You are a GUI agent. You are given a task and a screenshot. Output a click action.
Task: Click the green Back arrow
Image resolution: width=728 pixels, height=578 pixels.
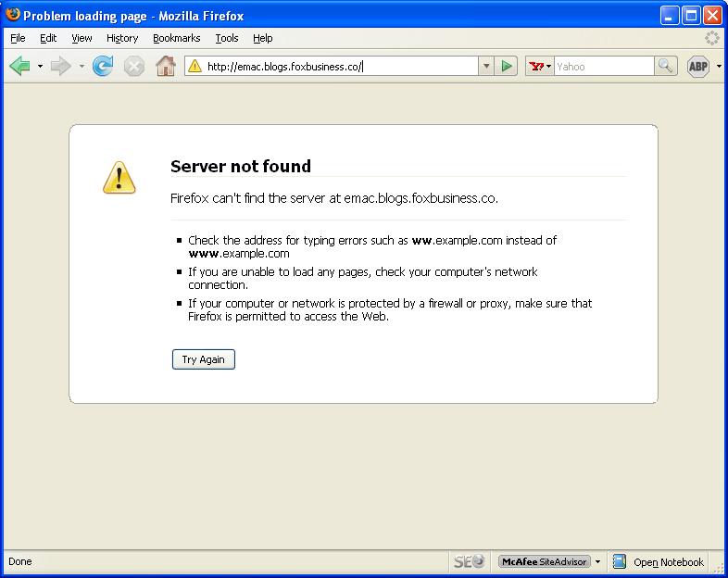[x=20, y=67]
